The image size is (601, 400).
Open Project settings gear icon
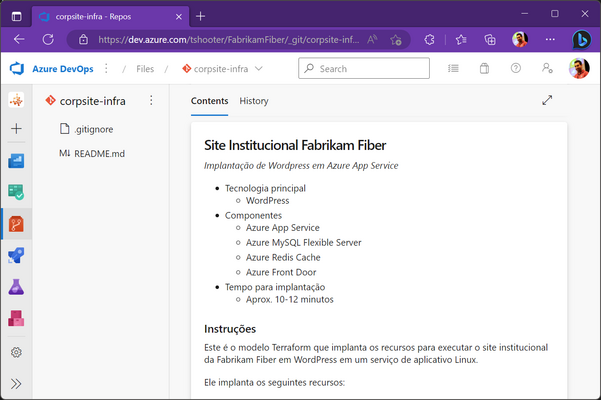(16, 352)
